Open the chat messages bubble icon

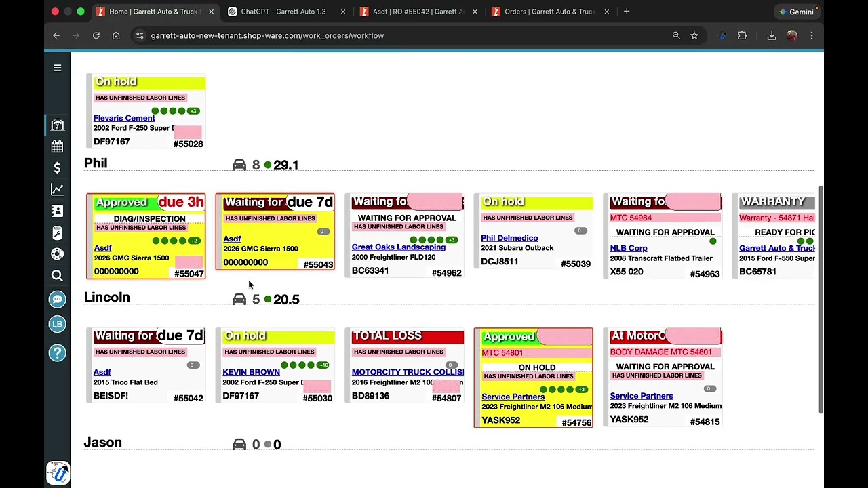click(57, 300)
